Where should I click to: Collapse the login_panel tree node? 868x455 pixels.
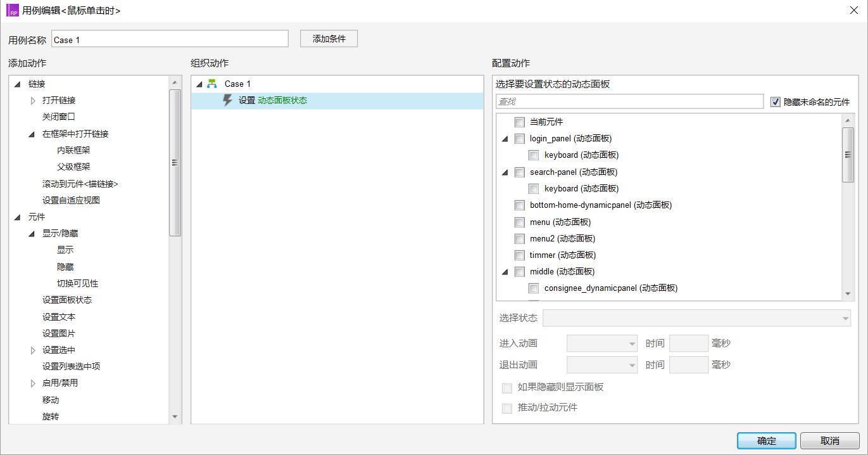point(505,138)
